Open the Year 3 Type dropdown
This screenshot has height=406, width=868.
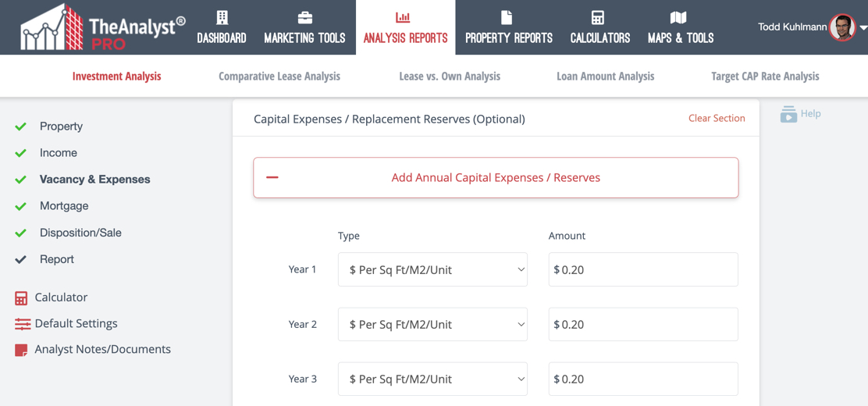(x=433, y=379)
